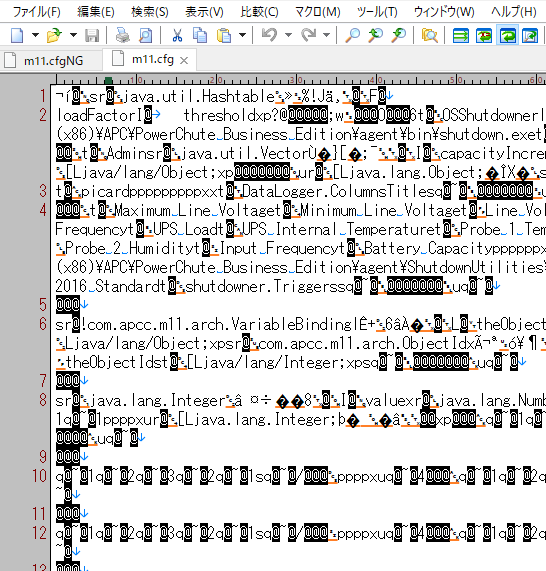Create a new file with New icon
Screen dimensions: 546x571
17,35
